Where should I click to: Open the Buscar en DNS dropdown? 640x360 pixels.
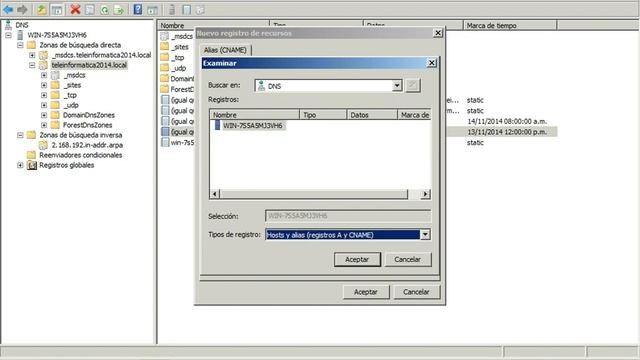[x=397, y=86]
